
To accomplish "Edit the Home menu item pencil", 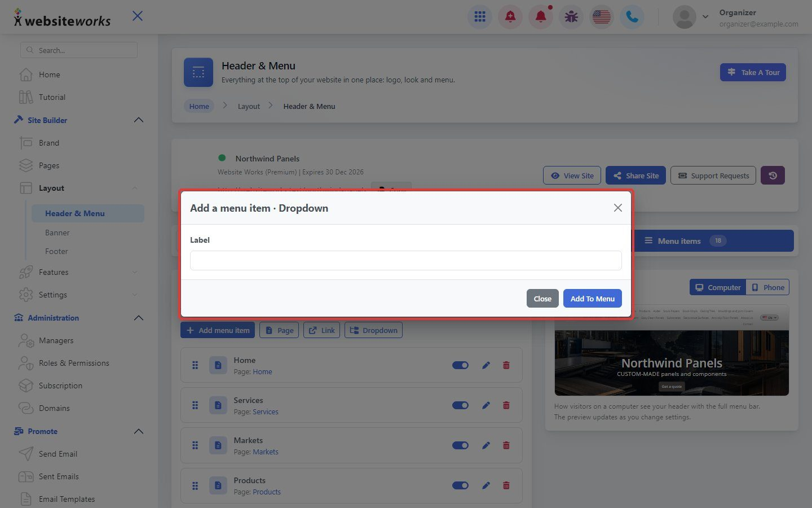I will tap(486, 365).
